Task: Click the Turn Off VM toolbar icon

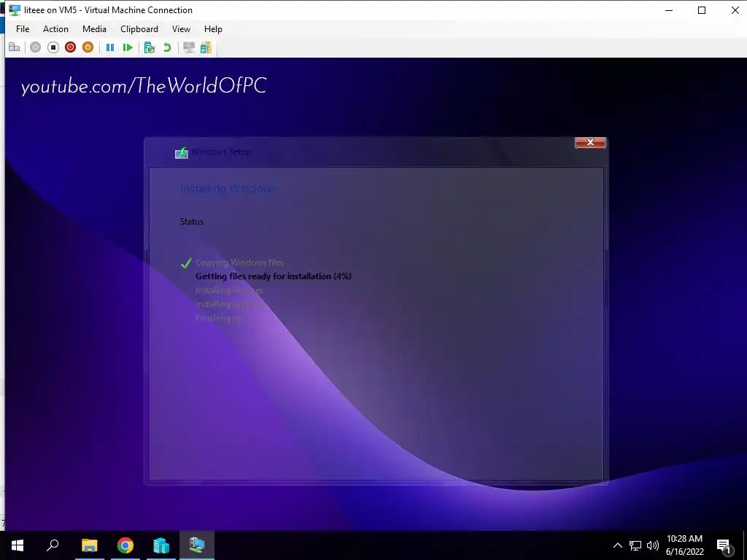Action: click(53, 47)
